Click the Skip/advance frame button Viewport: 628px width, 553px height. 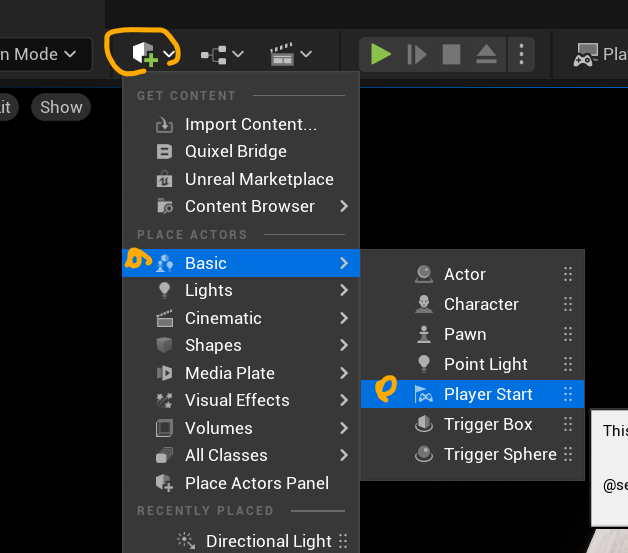pos(417,54)
